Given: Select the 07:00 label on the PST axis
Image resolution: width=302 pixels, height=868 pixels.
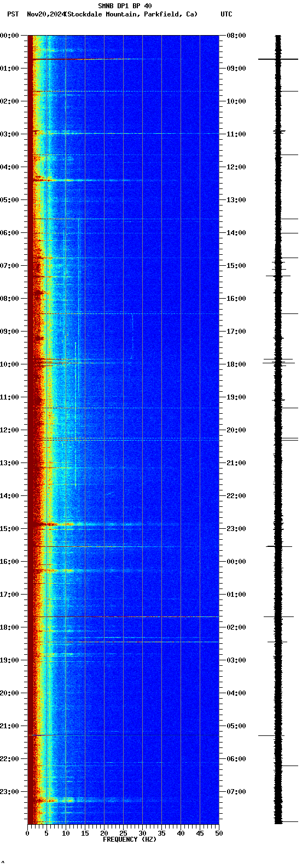Looking at the screenshot, I should click(x=10, y=266).
